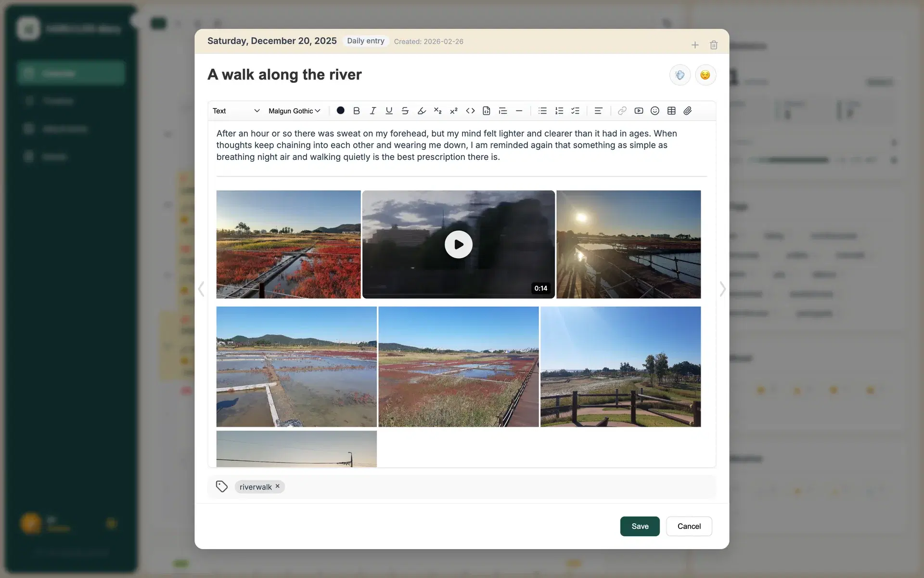Delete this entry with the trash icon

714,45
